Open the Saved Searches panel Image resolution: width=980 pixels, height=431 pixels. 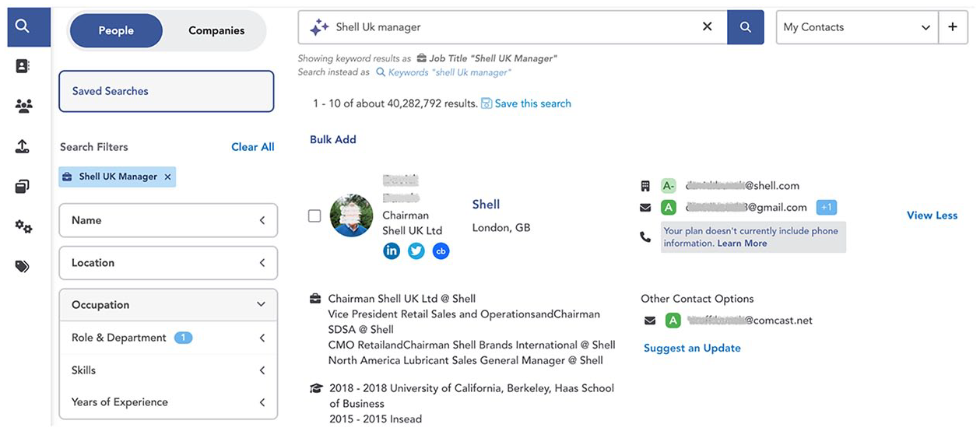(167, 91)
